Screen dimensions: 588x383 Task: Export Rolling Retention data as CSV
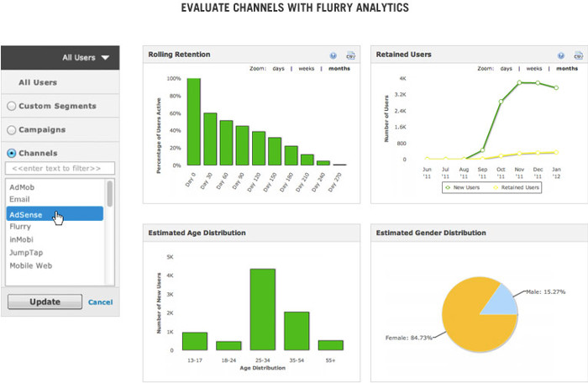tap(350, 55)
